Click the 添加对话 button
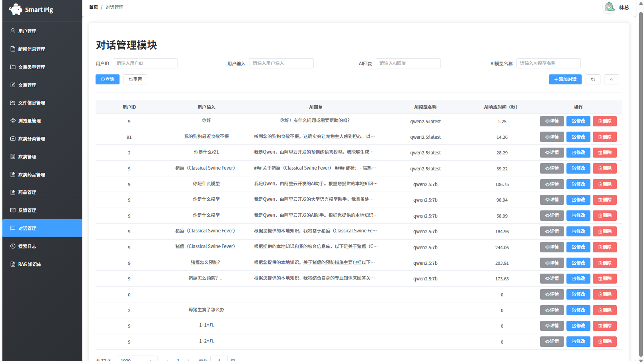 [x=565, y=79]
